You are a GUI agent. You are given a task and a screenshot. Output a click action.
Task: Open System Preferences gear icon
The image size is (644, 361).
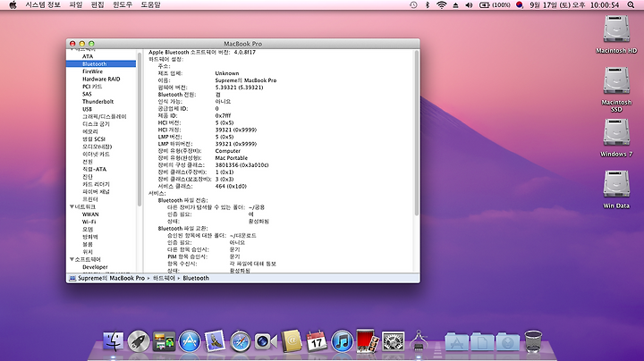[x=393, y=341]
